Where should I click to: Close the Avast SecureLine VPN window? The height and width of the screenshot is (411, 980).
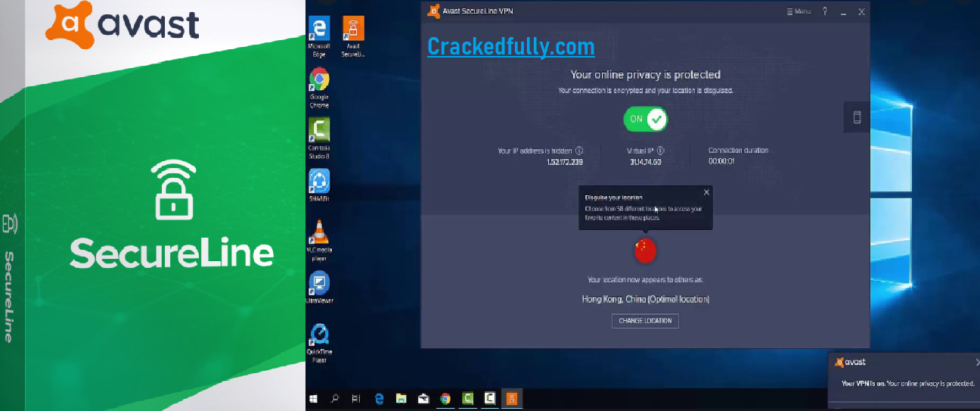pos(861,11)
